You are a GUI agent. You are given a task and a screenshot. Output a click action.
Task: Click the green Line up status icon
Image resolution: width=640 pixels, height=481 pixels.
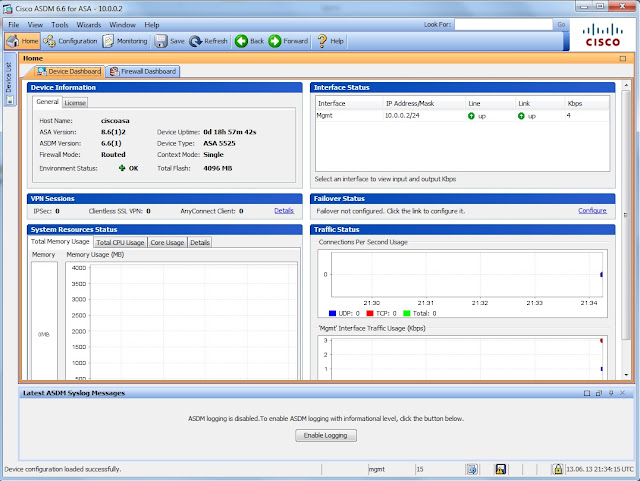point(471,116)
